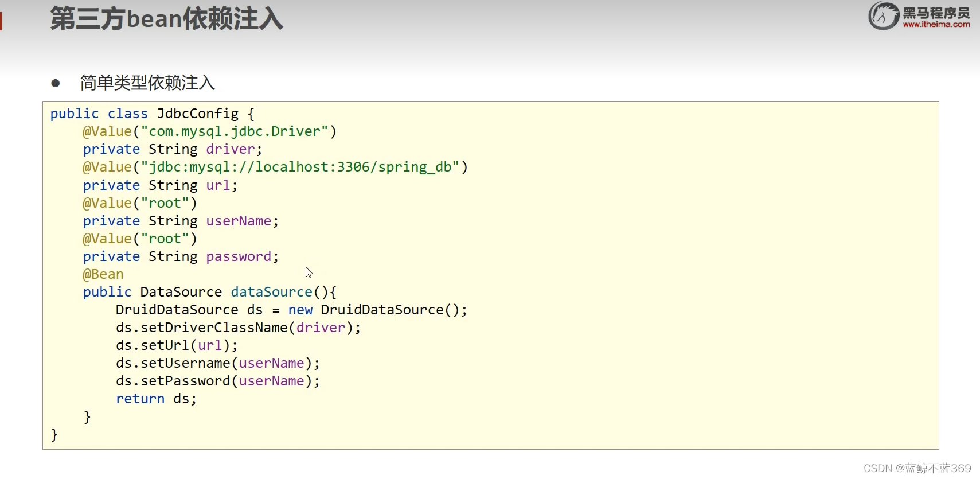Click the line 'private String driver;'
This screenshot has height=479, width=980.
pos(173,149)
